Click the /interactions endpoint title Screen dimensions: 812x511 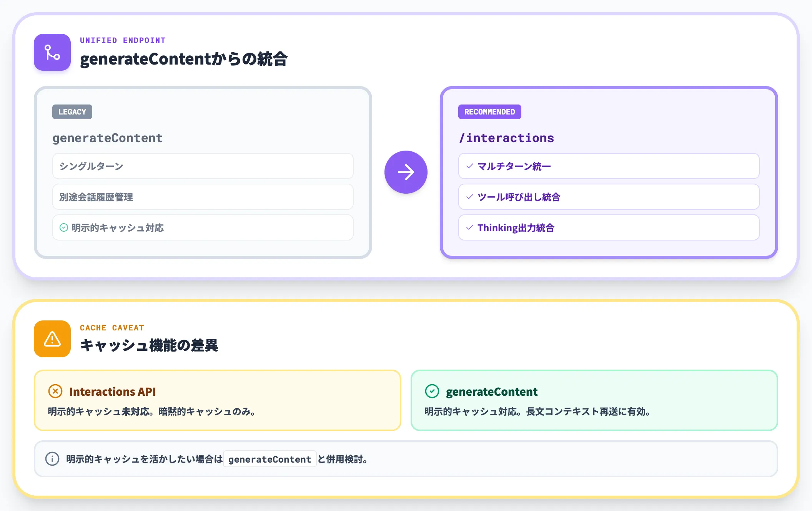[x=506, y=138]
